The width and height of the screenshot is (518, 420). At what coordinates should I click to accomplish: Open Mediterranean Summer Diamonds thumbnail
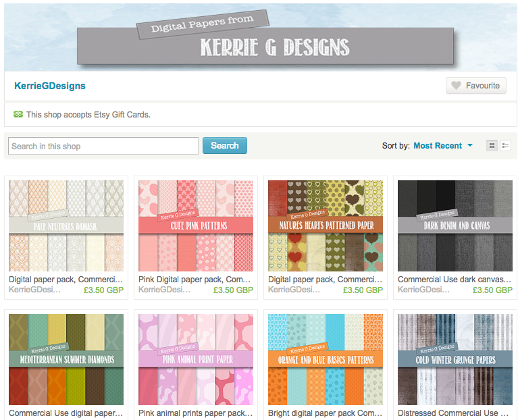point(66,360)
